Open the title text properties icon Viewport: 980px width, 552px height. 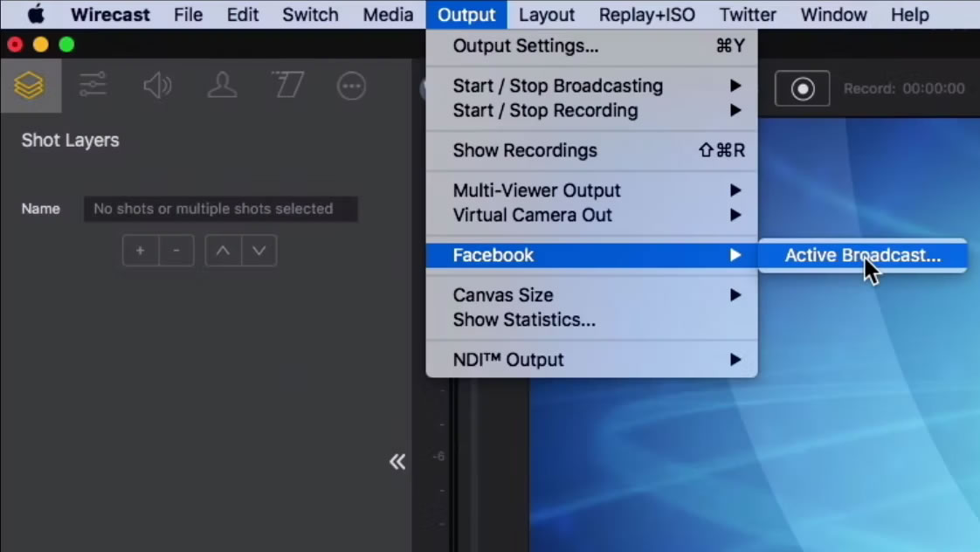[287, 85]
